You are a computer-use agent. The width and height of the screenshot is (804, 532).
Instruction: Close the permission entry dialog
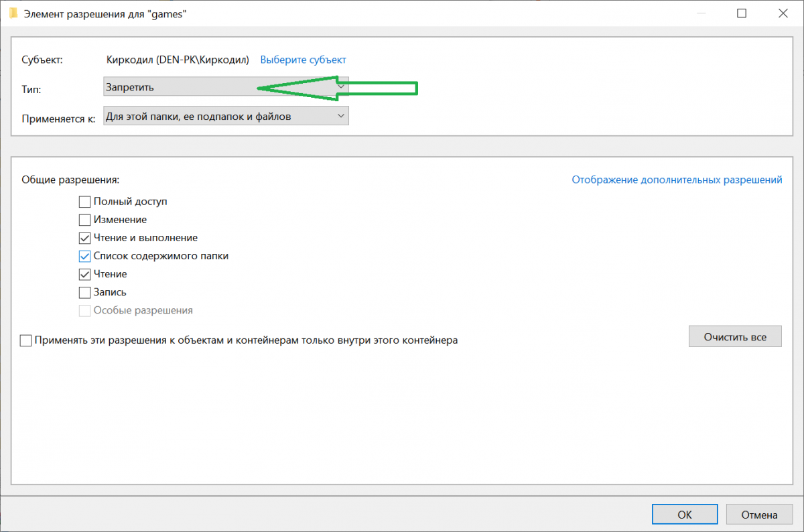[x=782, y=13]
